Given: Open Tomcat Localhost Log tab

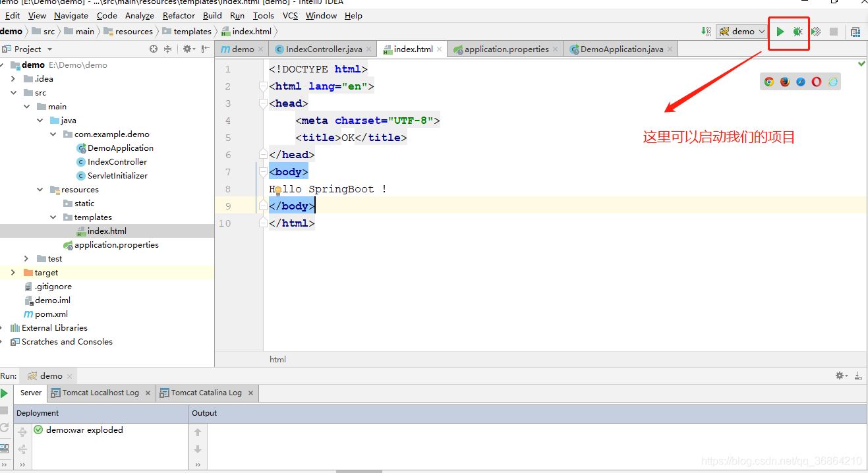Looking at the screenshot, I should coord(101,393).
